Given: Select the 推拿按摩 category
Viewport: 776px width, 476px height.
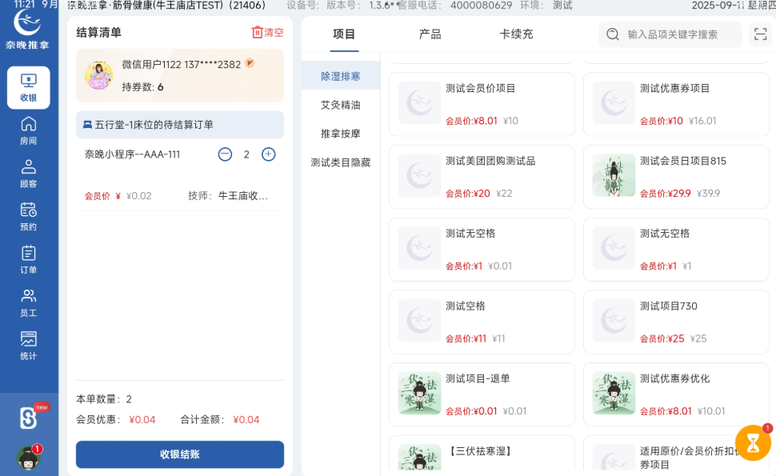Looking at the screenshot, I should coord(340,133).
